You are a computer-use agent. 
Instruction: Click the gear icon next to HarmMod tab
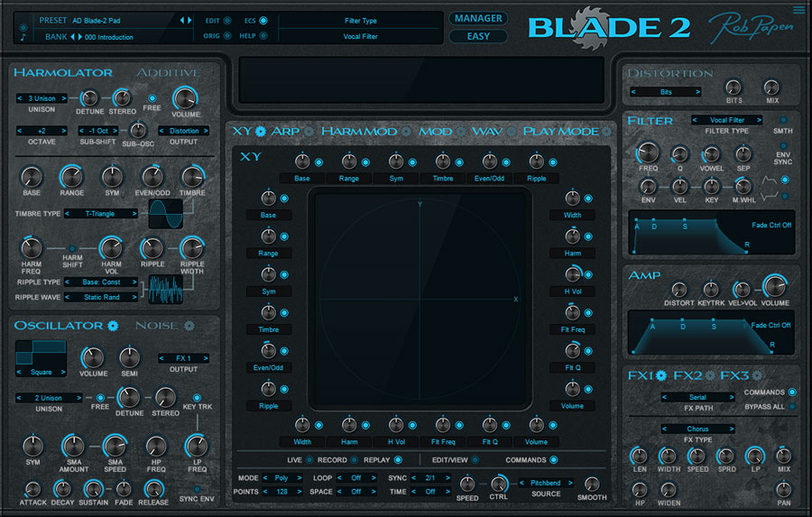(x=407, y=131)
